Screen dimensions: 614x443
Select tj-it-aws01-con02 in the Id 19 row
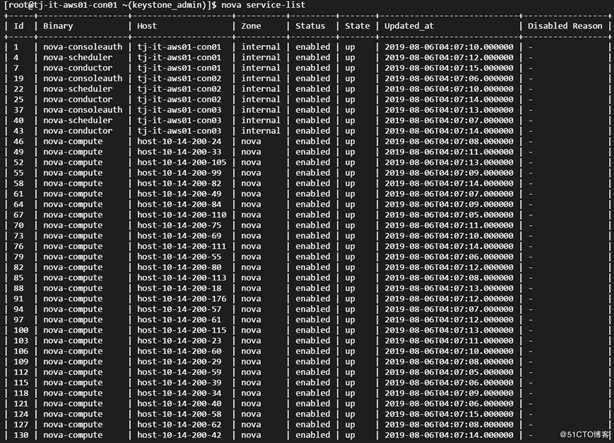coord(179,78)
